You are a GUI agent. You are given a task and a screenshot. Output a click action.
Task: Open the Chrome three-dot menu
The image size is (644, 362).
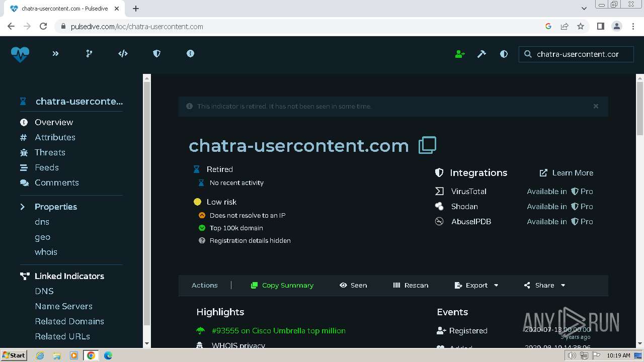(x=632, y=26)
